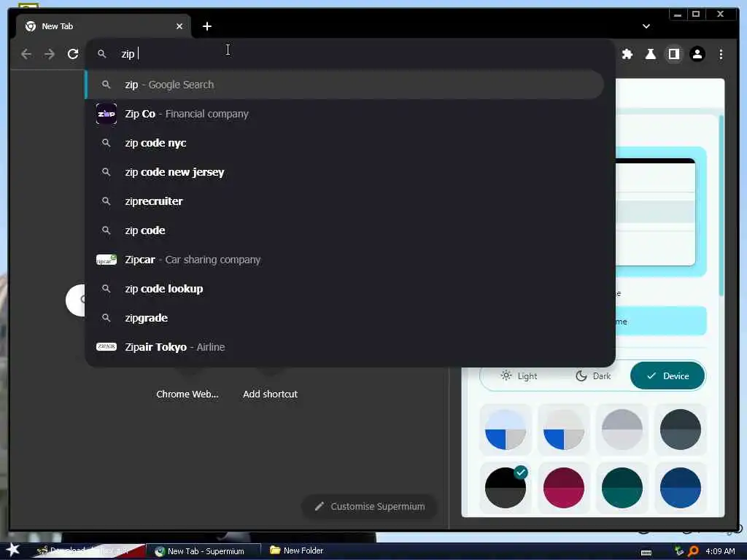Switch to New Tab - Supermium taskbar button

(x=203, y=551)
